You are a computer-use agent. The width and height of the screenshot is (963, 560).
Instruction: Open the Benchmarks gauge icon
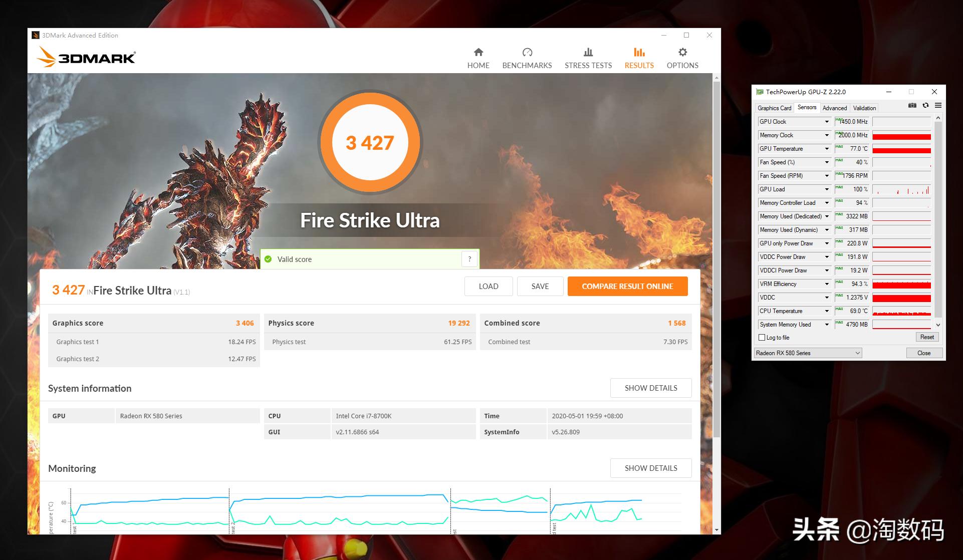pyautogui.click(x=527, y=53)
